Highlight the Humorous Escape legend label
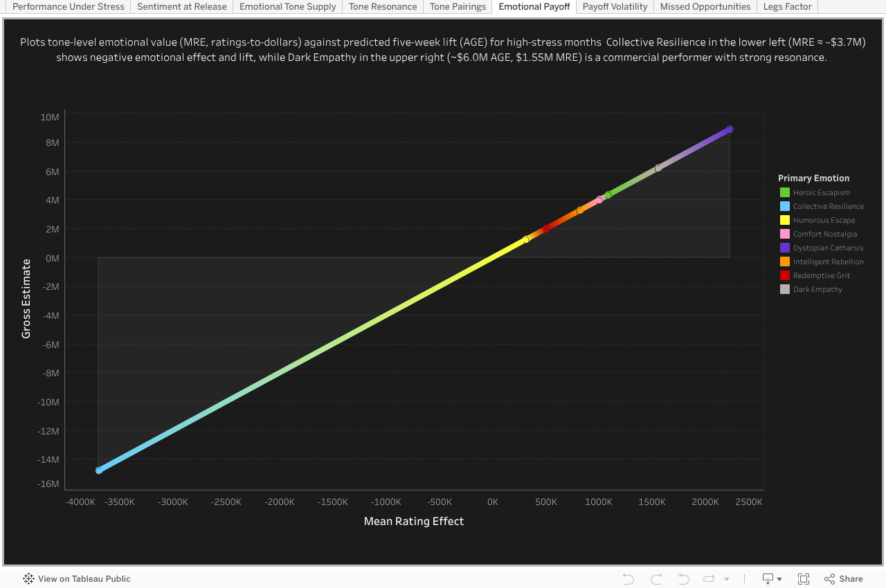 824,220
